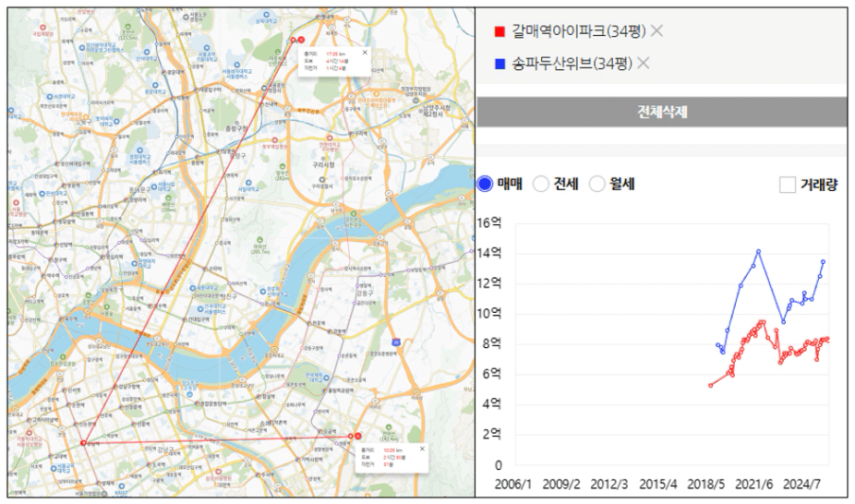
Task: Remove 갈매역아이파크(34평) with its X icon
Action: click(x=656, y=30)
